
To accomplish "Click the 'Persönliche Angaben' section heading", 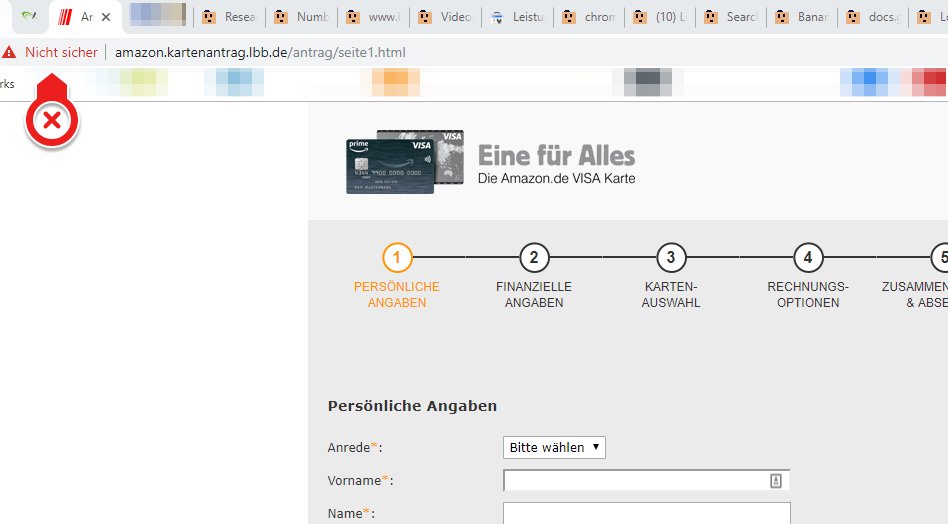I will tap(412, 406).
